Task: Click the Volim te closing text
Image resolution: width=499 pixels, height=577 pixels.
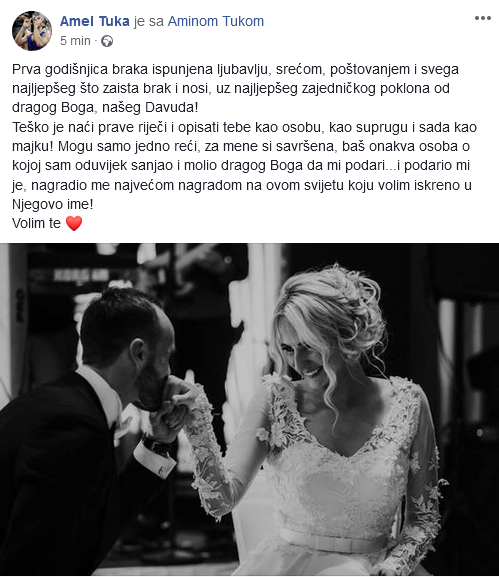Action: point(36,223)
